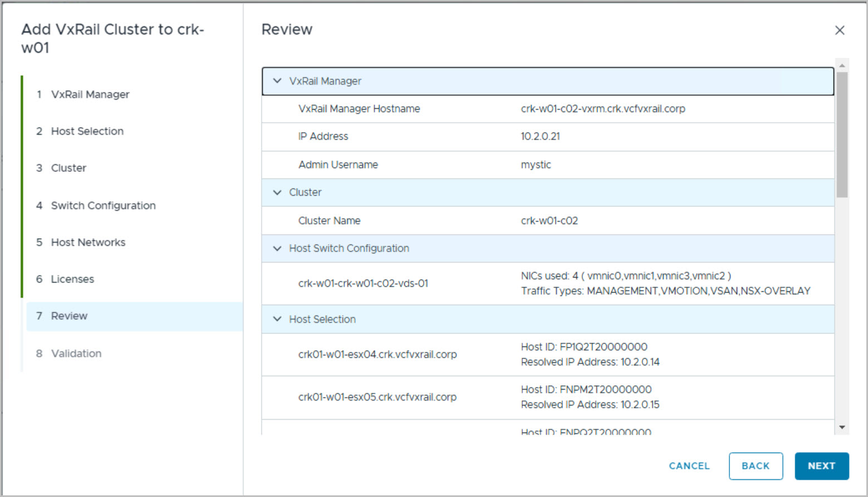Collapse the VxRail Manager section chevron

[x=277, y=81]
